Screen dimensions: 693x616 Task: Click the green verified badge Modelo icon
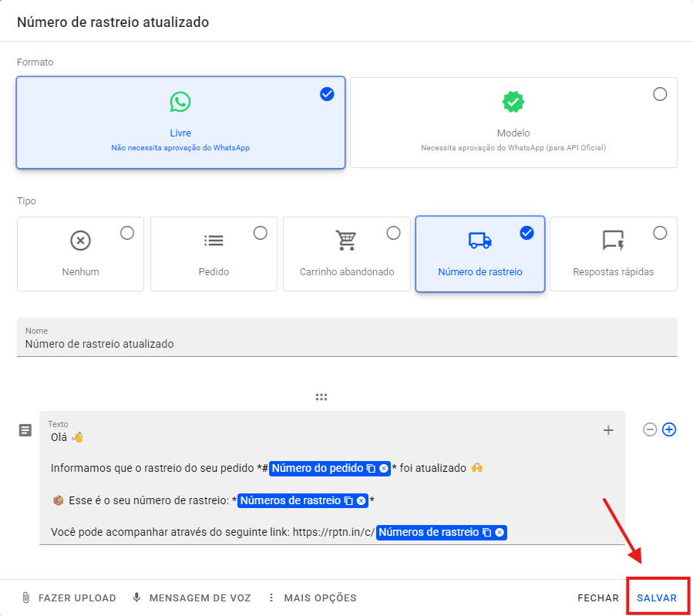pyautogui.click(x=513, y=102)
